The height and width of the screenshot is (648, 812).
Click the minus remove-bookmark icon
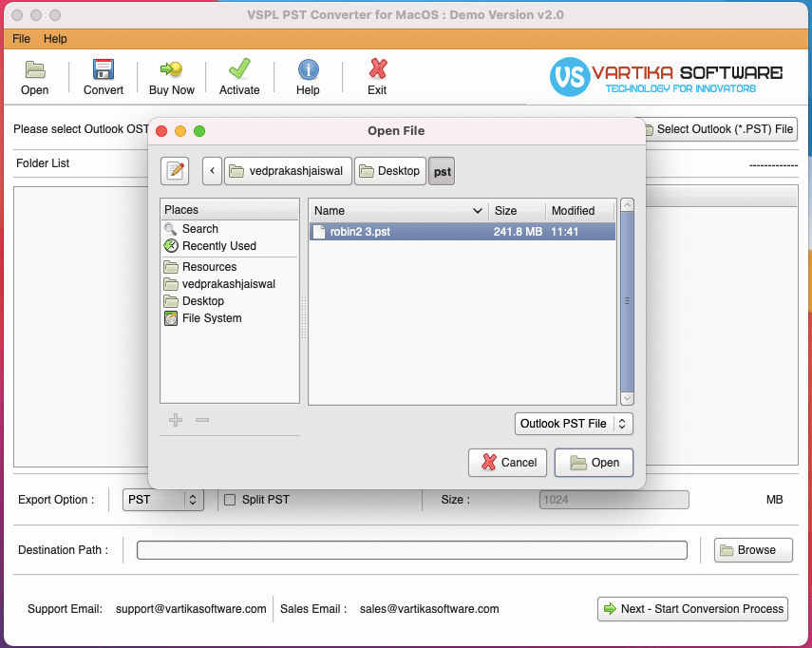click(x=202, y=420)
